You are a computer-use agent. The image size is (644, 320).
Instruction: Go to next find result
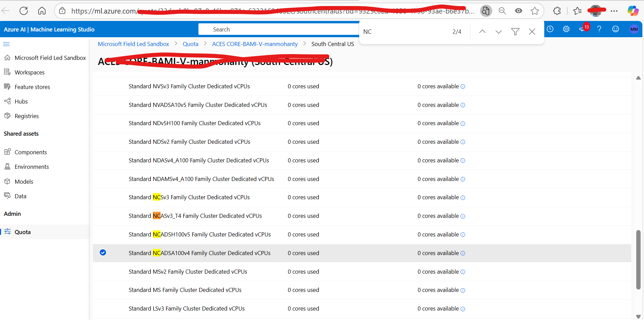pyautogui.click(x=499, y=31)
